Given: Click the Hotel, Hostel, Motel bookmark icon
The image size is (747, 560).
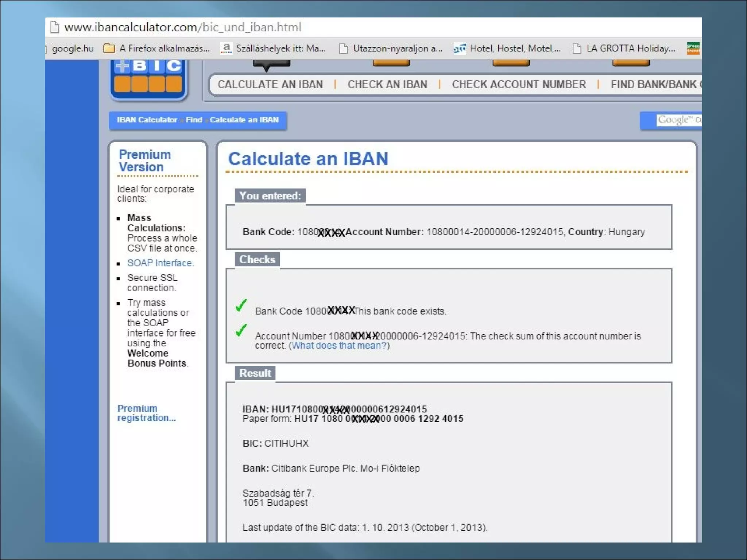Looking at the screenshot, I should click(x=459, y=48).
